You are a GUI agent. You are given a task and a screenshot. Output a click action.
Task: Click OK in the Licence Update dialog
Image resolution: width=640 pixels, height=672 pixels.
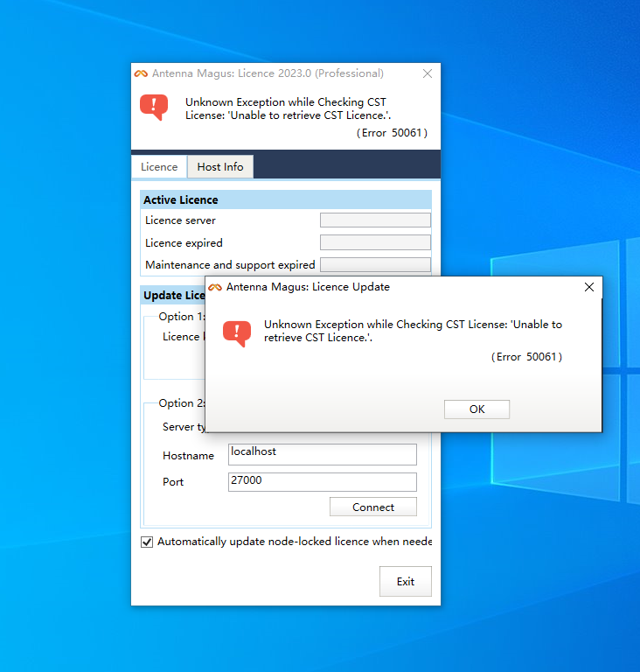(477, 409)
